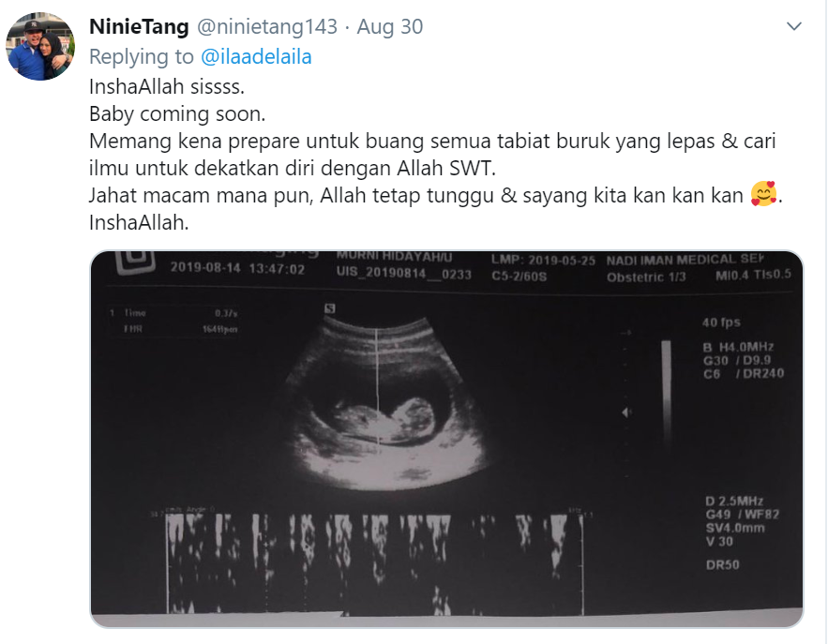The image size is (828, 644).
Task: Open the tweet options chevron menu
Action: tap(793, 26)
